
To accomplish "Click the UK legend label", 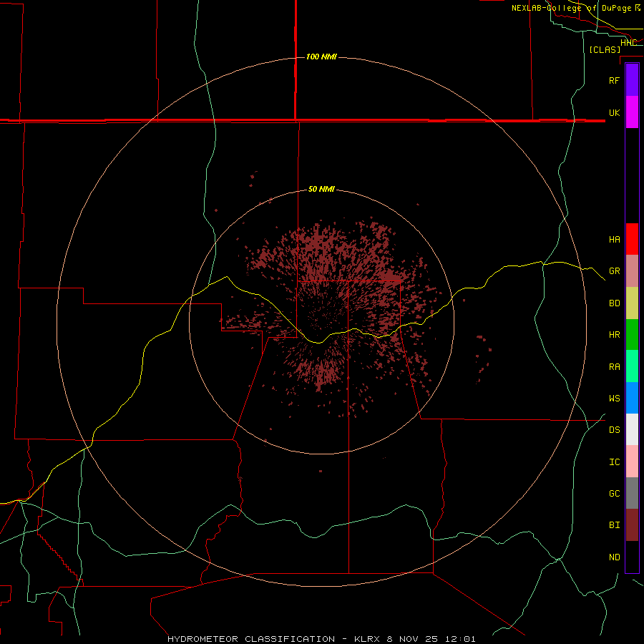I will tap(614, 112).
